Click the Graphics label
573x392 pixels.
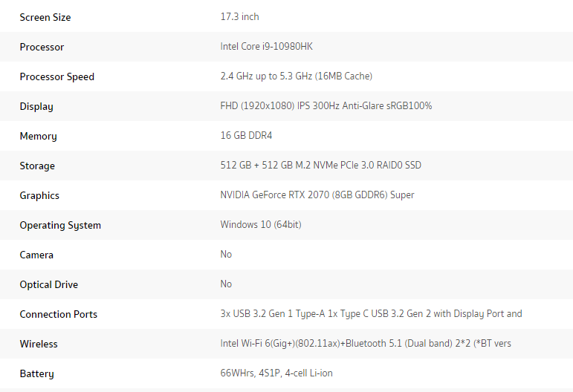point(39,195)
